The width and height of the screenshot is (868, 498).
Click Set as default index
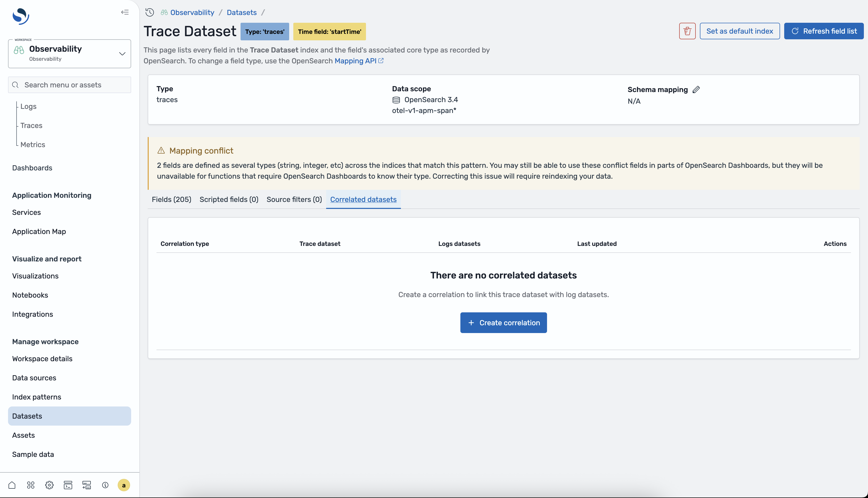click(739, 31)
